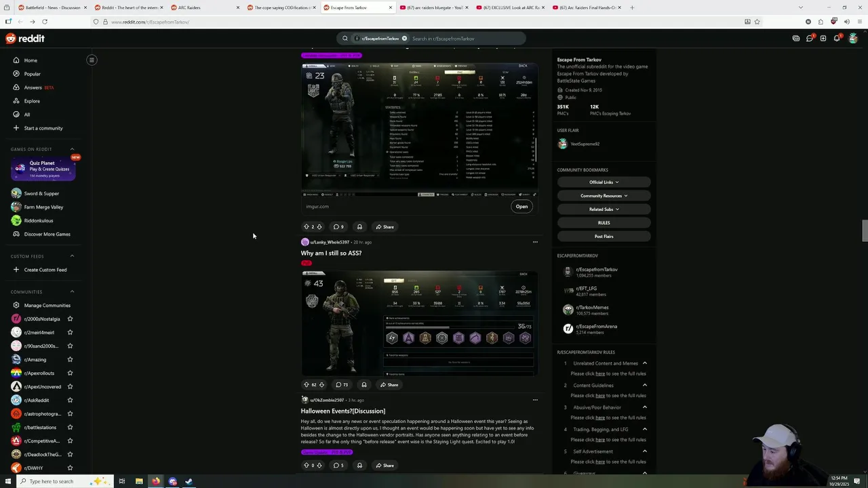868x488 pixels.
Task: Click the Post Flairs bookmark button
Action: (x=604, y=237)
